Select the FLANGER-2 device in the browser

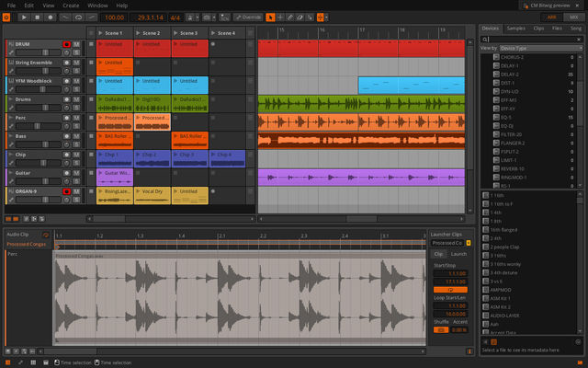point(513,144)
